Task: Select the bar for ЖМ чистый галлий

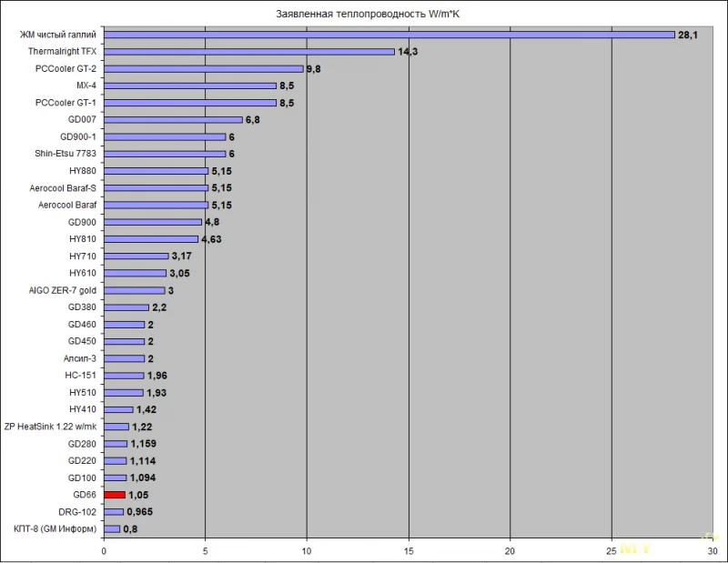Action: (389, 35)
